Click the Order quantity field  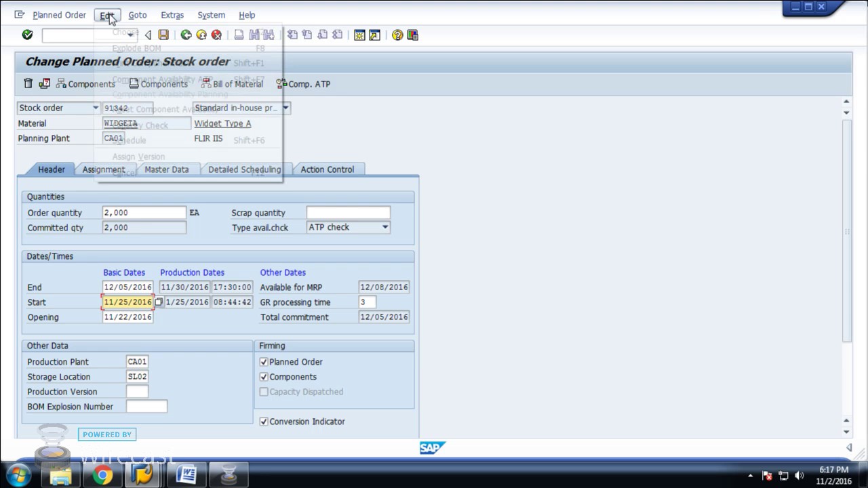pyautogui.click(x=144, y=213)
